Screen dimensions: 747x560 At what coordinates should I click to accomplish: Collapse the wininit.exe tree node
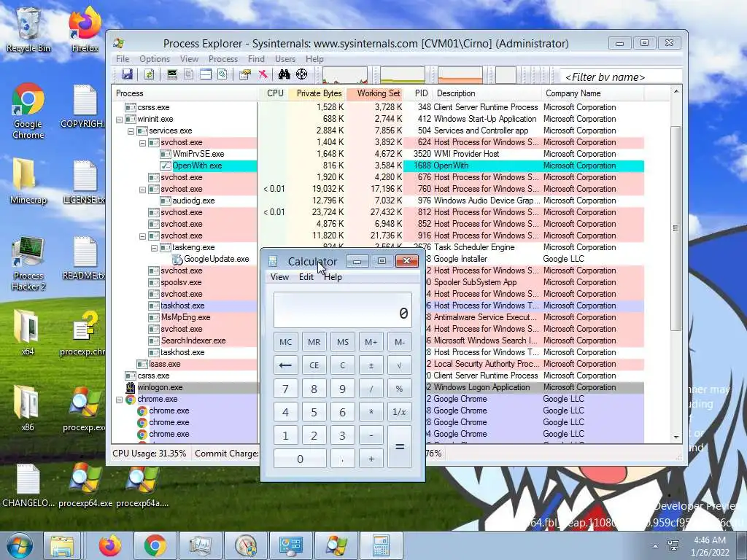pos(119,120)
